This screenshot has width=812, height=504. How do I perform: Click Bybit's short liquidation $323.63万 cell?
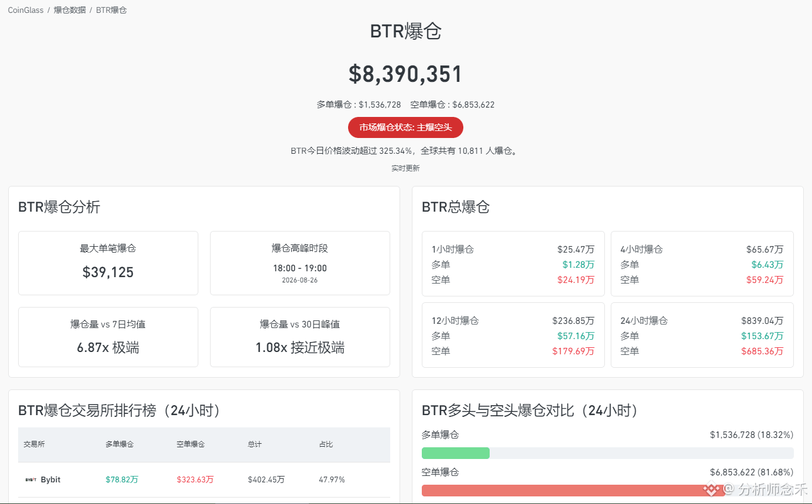point(195,479)
